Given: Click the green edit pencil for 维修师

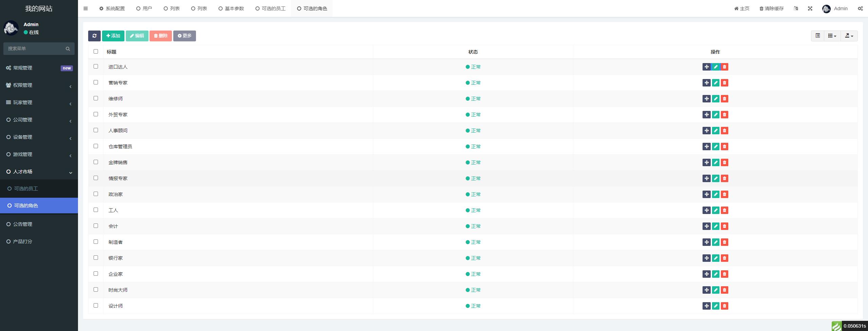Looking at the screenshot, I should [715, 99].
